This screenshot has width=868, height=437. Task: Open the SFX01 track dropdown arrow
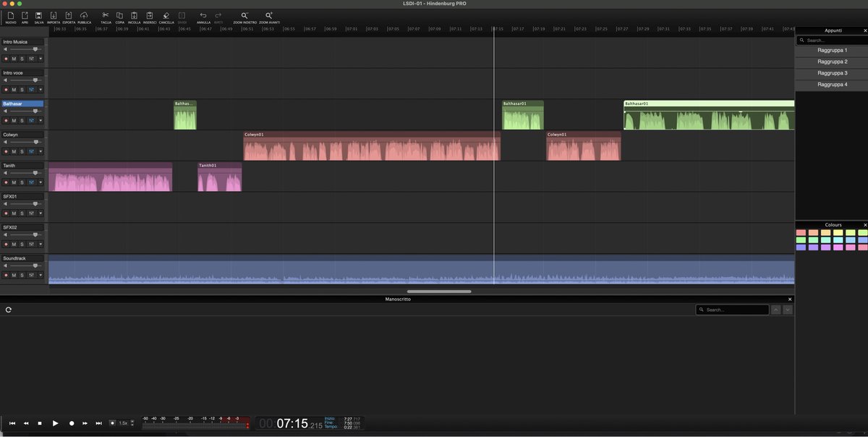pyautogui.click(x=41, y=213)
